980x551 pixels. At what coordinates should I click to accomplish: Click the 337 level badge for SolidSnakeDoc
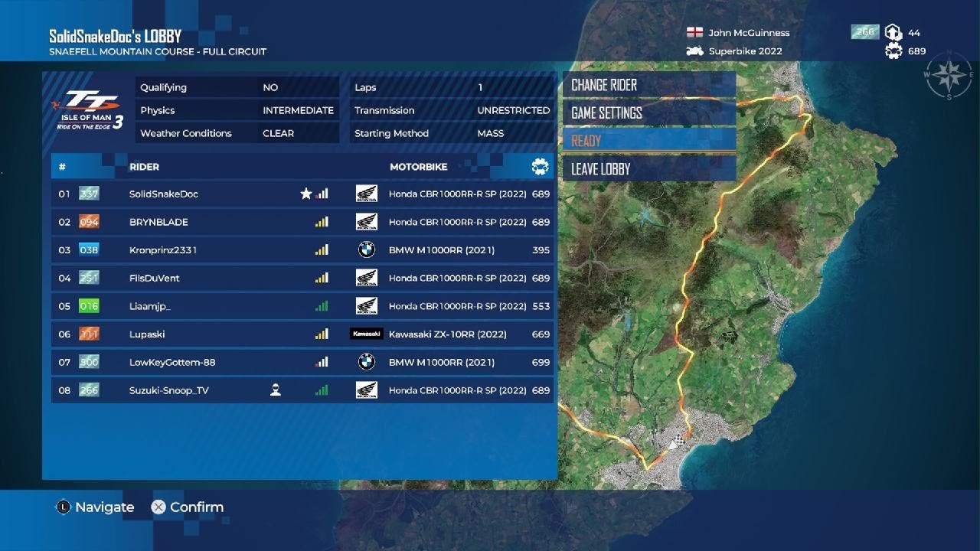[89, 194]
